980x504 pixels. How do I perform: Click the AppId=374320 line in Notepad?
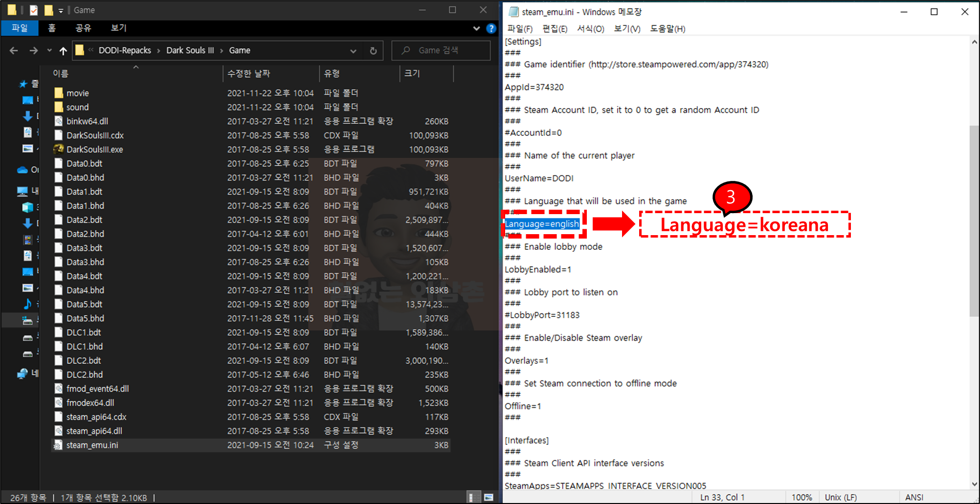pos(534,87)
